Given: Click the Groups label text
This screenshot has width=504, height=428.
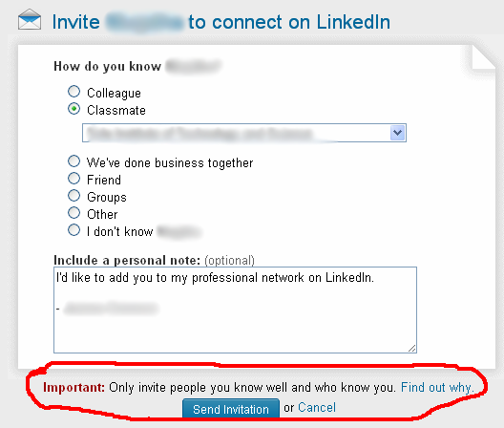Looking at the screenshot, I should tap(107, 197).
